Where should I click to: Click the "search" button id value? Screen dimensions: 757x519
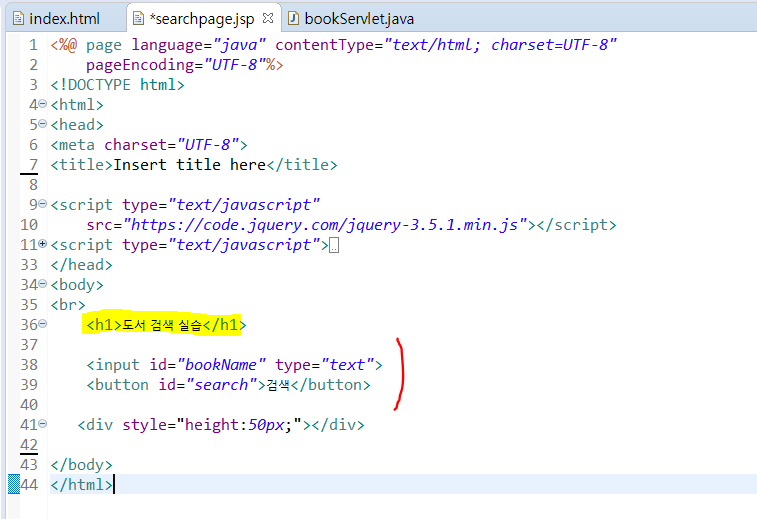point(222,385)
